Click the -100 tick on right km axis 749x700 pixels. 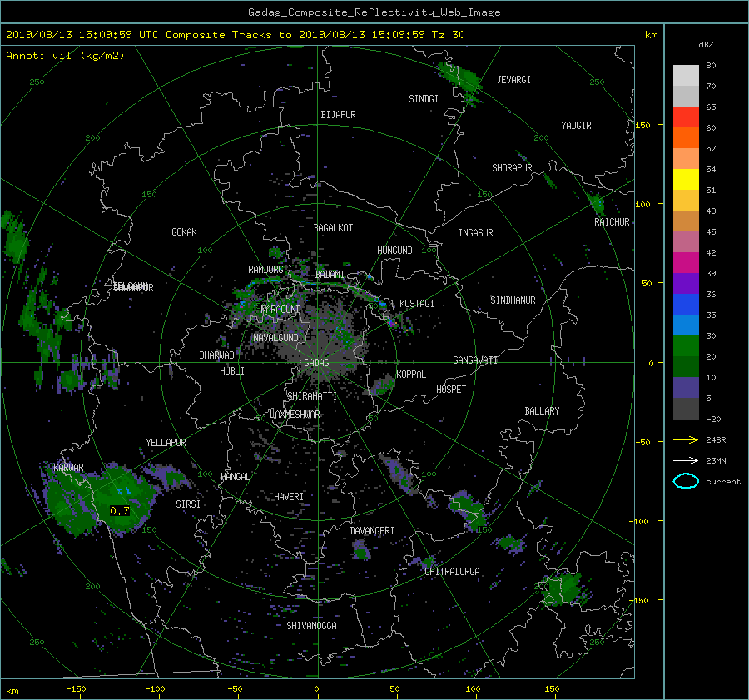click(638, 521)
